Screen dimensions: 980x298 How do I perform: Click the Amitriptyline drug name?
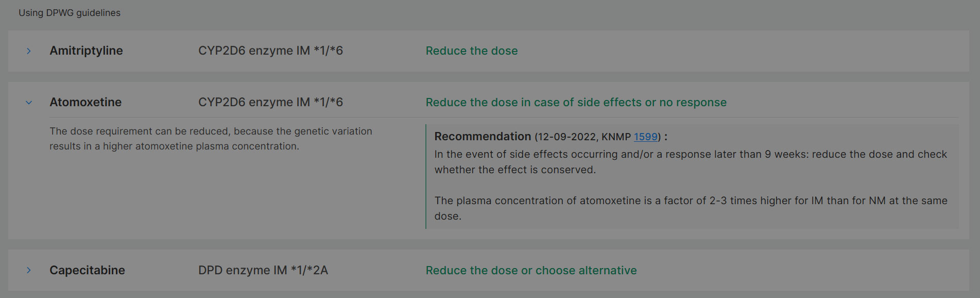[x=86, y=51]
